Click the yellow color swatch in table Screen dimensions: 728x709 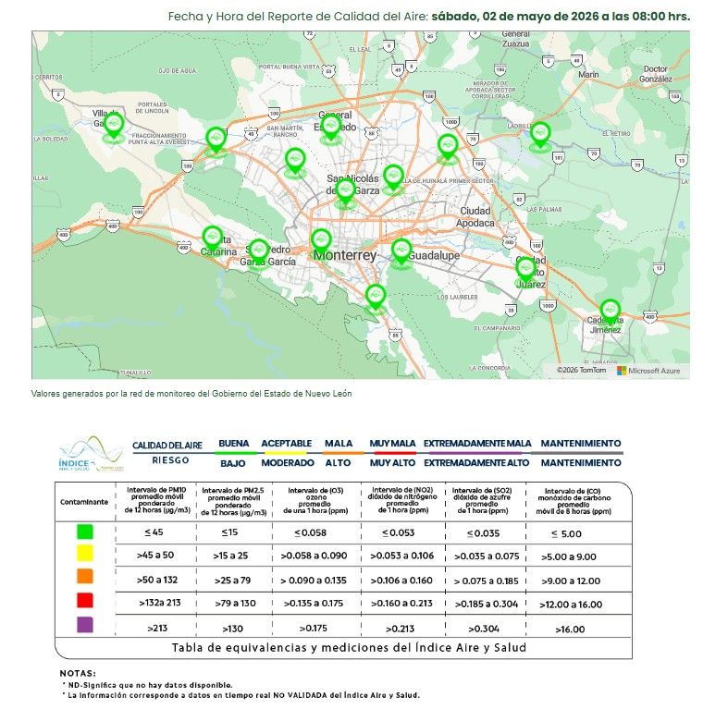pyautogui.click(x=85, y=553)
